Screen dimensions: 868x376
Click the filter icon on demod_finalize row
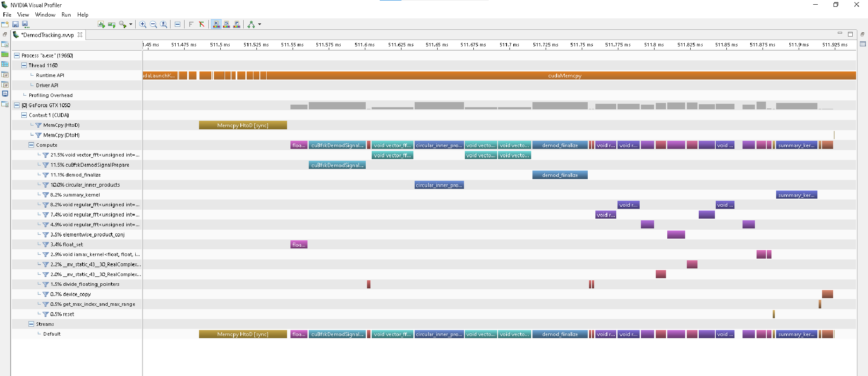[x=46, y=175]
